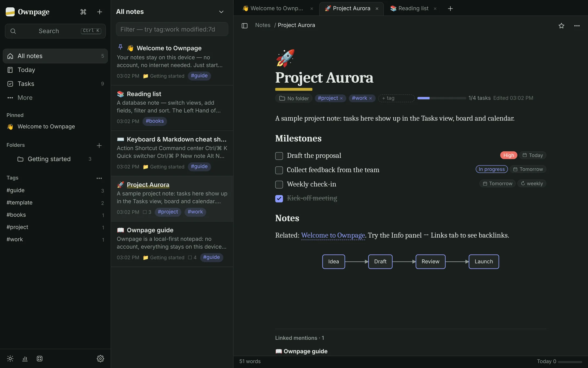Viewport: 588px width, 368px height.
Task: Click the Idea node in the diagram
Action: [x=333, y=261]
